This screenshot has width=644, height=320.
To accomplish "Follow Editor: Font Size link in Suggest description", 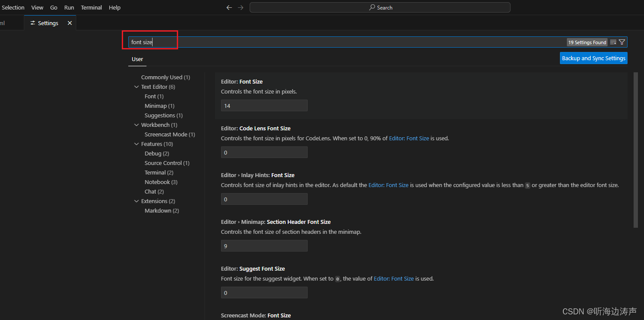I will (x=394, y=279).
